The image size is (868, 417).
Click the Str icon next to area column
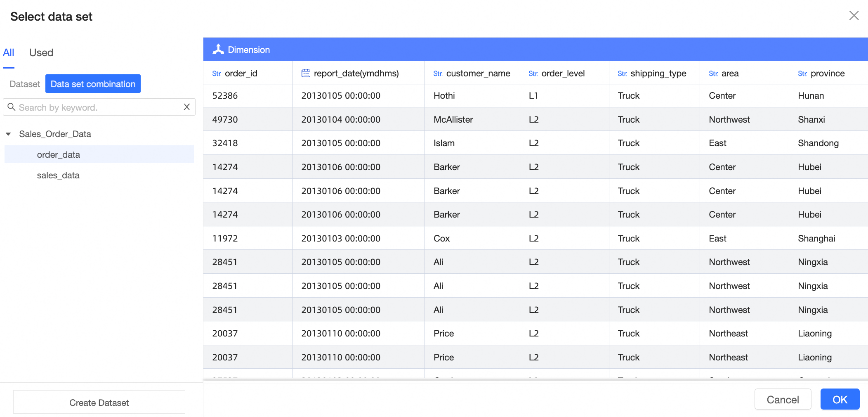click(713, 73)
